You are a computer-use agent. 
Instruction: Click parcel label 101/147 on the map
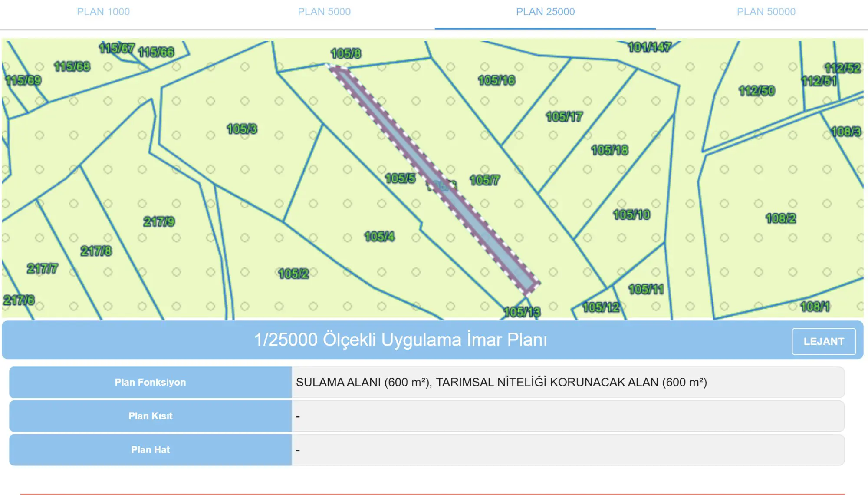649,47
